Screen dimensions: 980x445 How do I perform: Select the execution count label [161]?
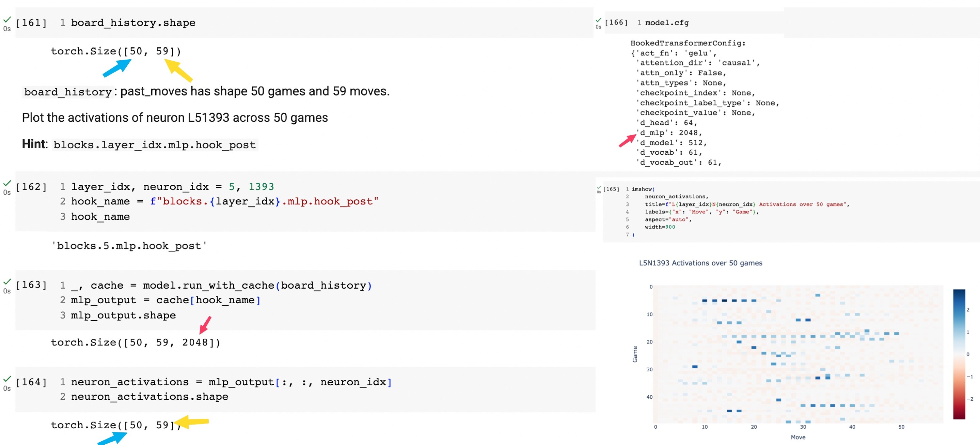point(31,23)
